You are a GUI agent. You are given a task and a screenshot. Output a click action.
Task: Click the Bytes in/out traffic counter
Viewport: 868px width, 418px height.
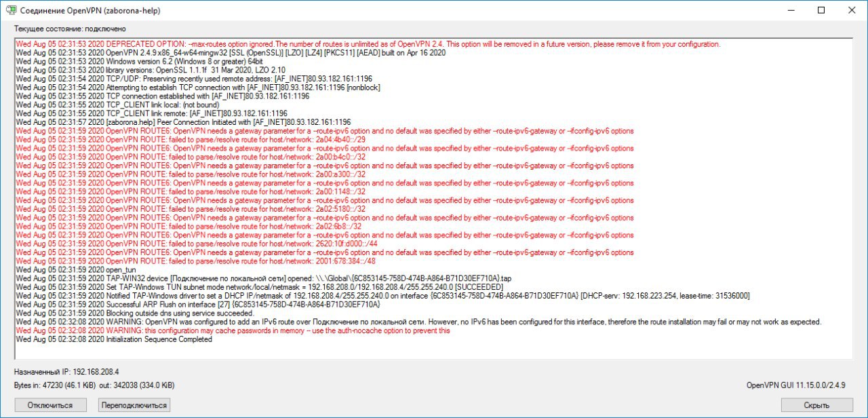point(94,385)
